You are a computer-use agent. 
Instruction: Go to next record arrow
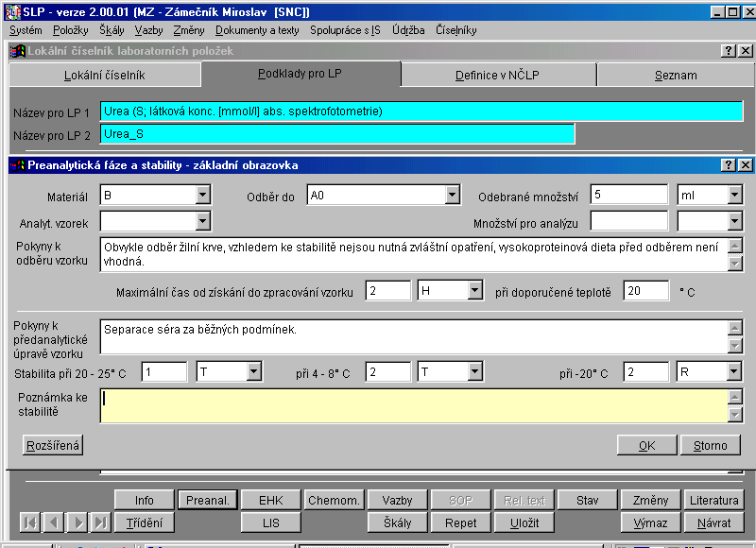[x=77, y=522]
